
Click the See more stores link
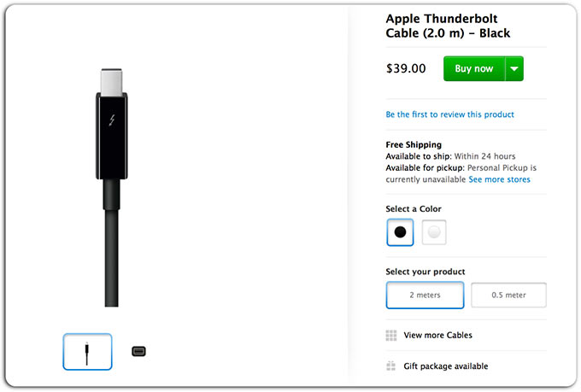[499, 180]
